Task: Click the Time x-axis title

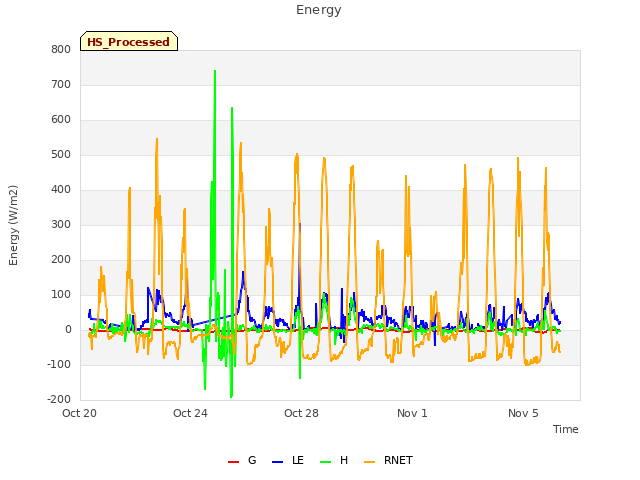Action: point(566,429)
